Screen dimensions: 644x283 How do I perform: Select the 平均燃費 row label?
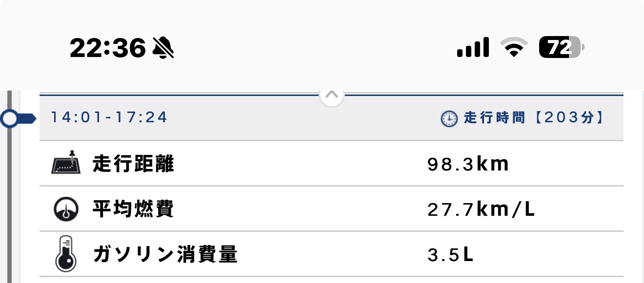click(x=133, y=209)
